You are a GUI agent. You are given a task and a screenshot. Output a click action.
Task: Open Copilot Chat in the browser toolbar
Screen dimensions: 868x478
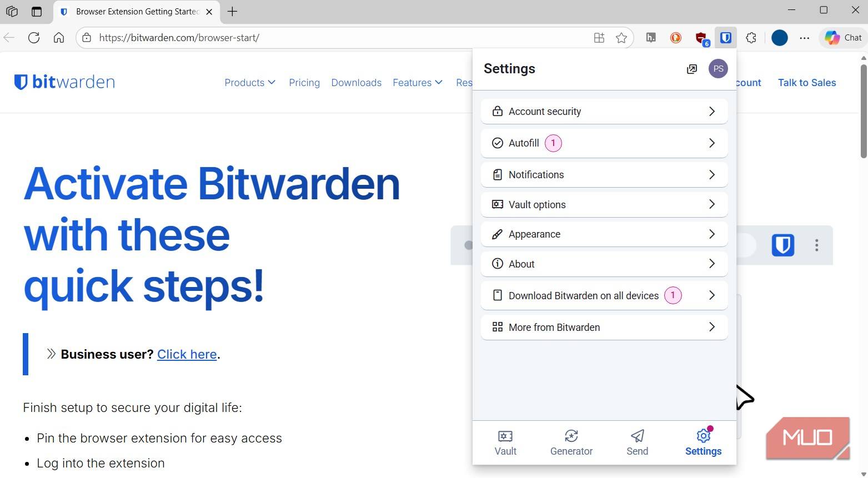(x=843, y=38)
